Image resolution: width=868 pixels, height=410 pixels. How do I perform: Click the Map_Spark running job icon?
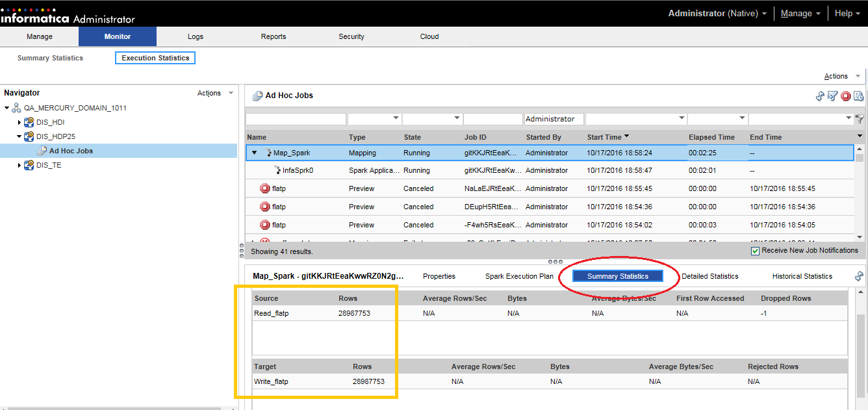coord(268,153)
